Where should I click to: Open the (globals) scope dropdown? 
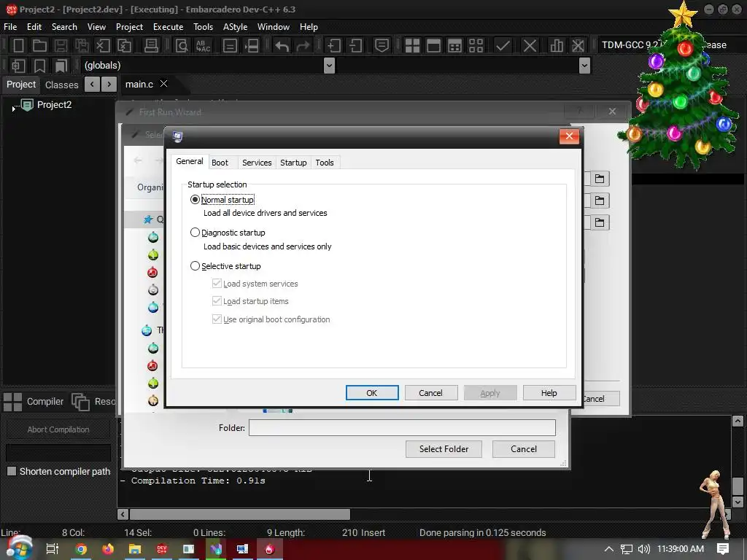pyautogui.click(x=329, y=66)
